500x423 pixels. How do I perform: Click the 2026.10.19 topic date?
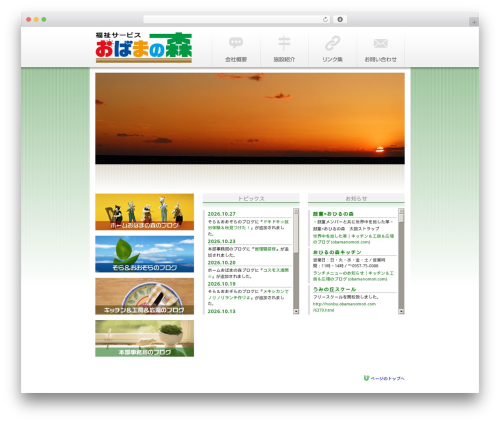(221, 284)
